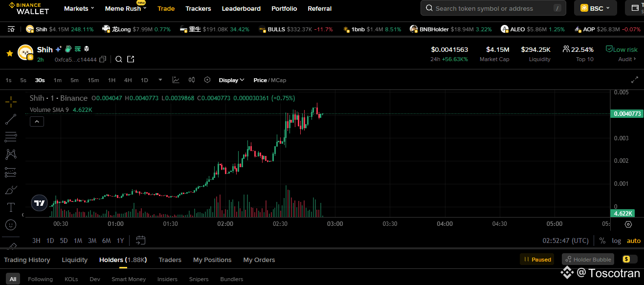The width and height of the screenshot is (644, 285).
Task: Select the 1s timeframe
Action: pos(9,80)
